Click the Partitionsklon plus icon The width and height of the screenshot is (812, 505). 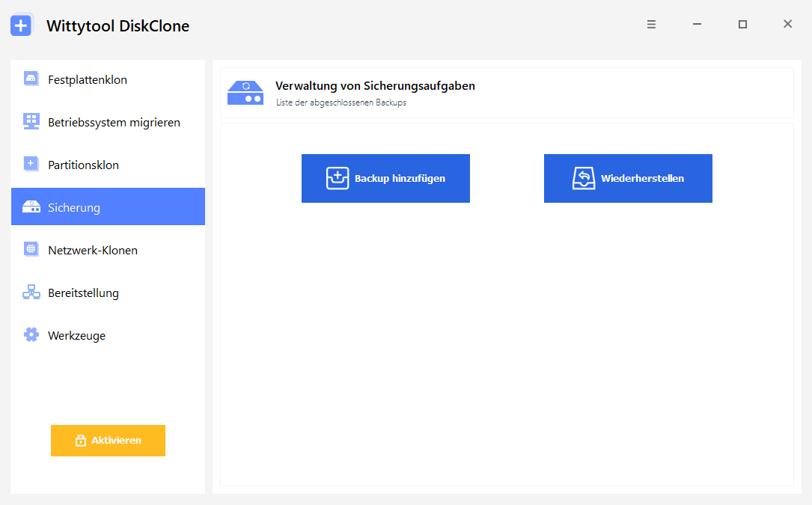[31, 164]
